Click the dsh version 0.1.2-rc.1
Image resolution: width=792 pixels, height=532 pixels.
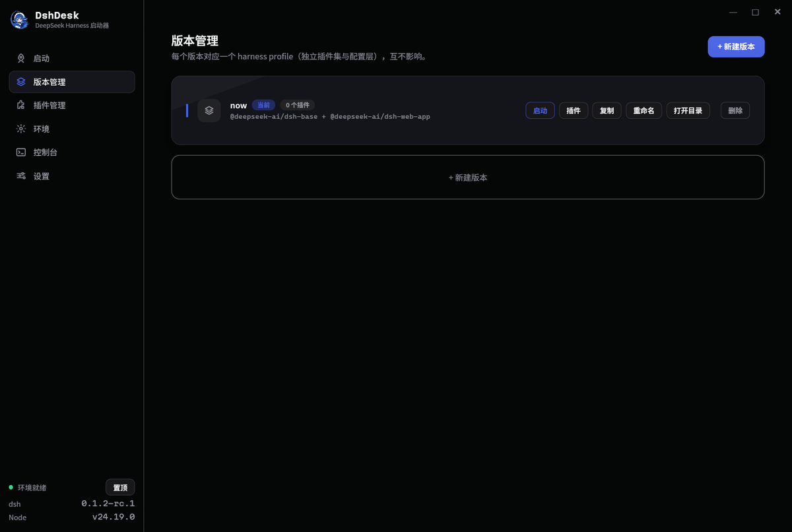[x=108, y=504]
